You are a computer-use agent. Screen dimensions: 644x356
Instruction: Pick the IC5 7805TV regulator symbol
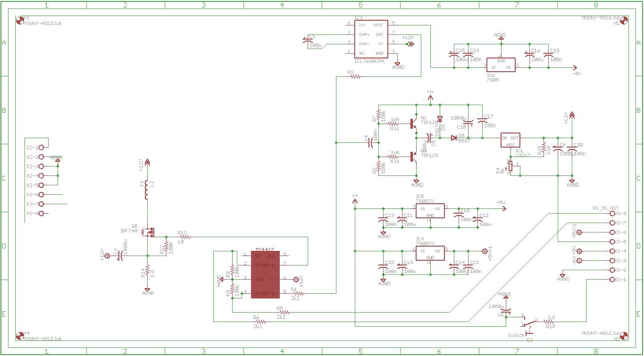pos(430,211)
